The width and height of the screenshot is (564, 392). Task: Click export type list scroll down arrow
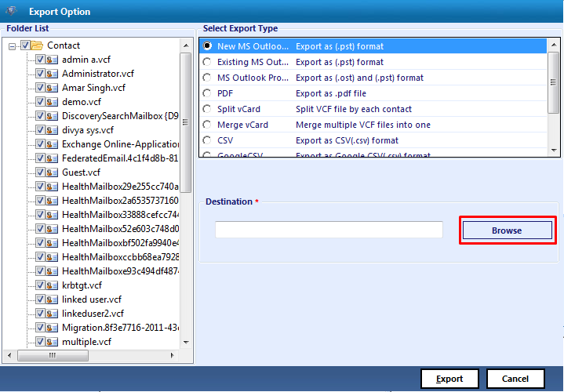[x=553, y=151]
